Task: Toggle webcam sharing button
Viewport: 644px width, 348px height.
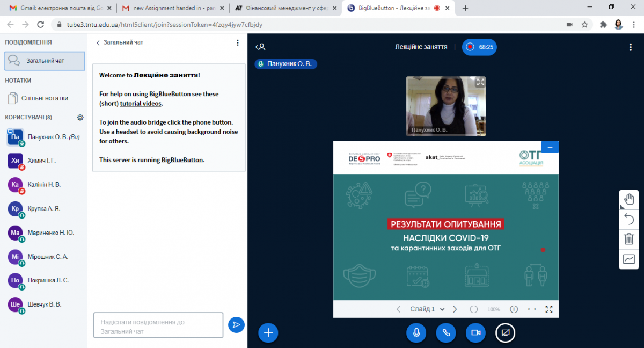Action: click(475, 333)
